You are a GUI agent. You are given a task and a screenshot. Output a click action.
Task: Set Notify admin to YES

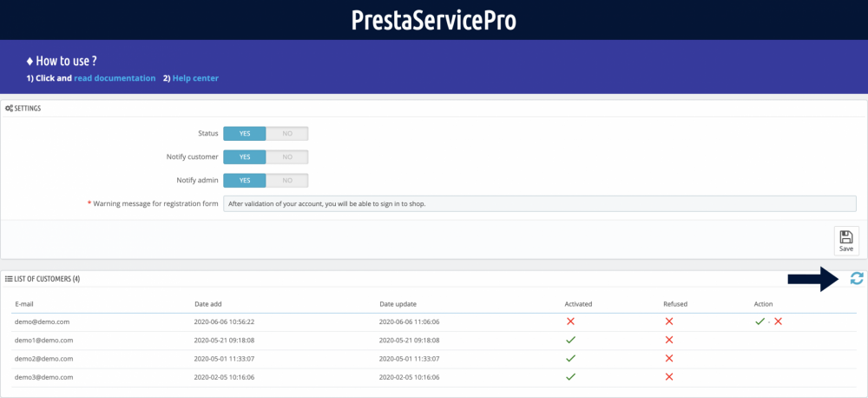coord(245,181)
